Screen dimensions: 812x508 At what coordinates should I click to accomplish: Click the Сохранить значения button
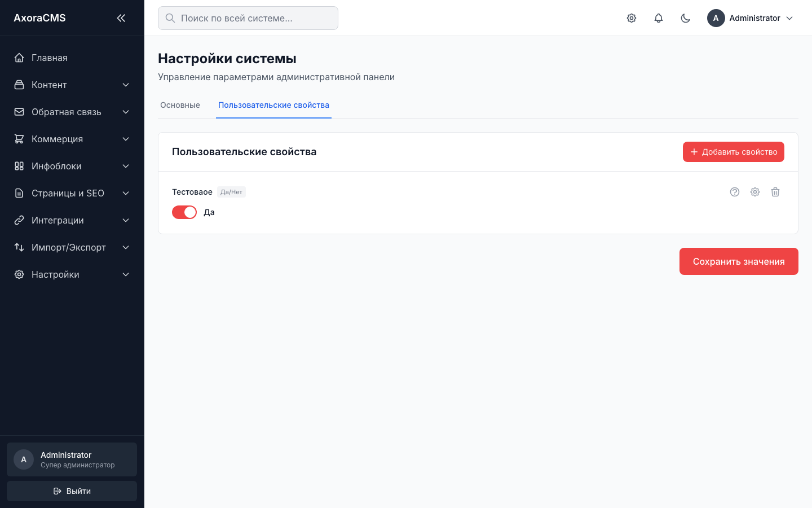(739, 261)
